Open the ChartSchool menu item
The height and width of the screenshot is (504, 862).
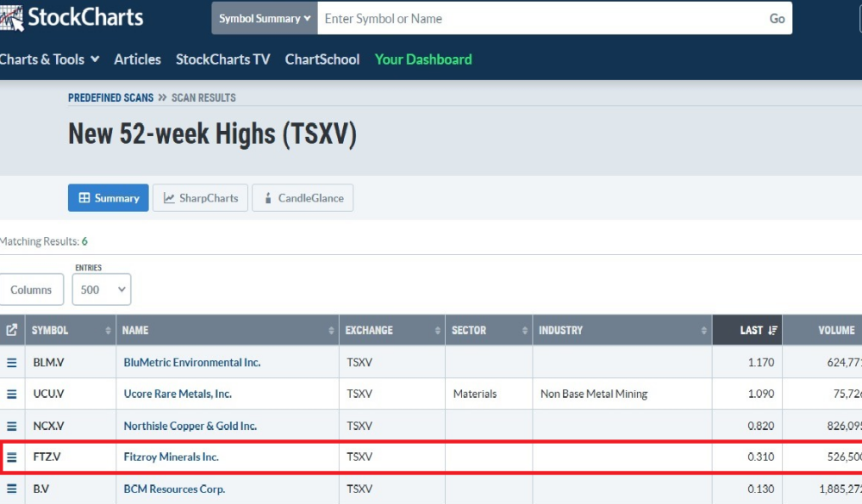click(322, 59)
